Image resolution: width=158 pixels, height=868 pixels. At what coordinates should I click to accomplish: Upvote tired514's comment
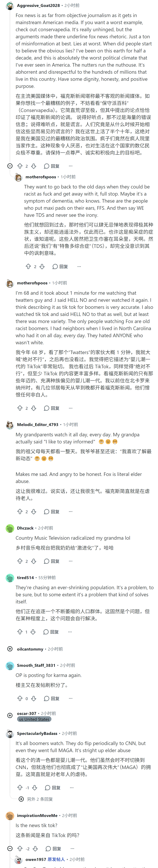pos(20,632)
